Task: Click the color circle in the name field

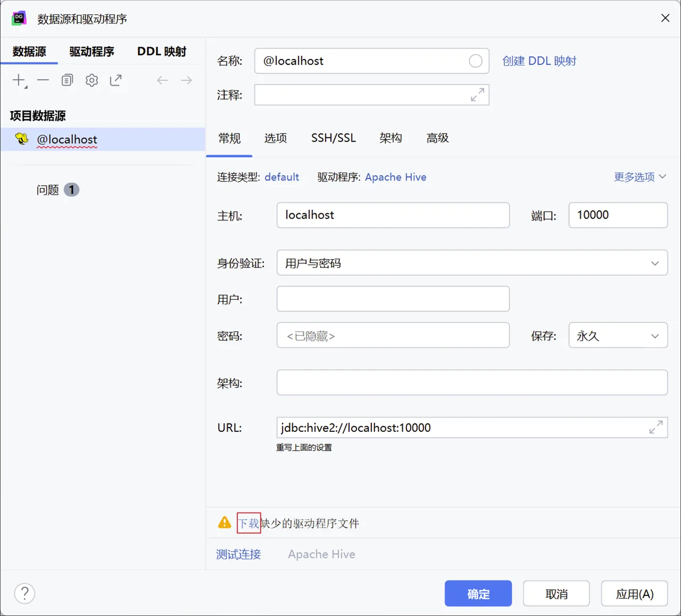Action: pos(476,61)
